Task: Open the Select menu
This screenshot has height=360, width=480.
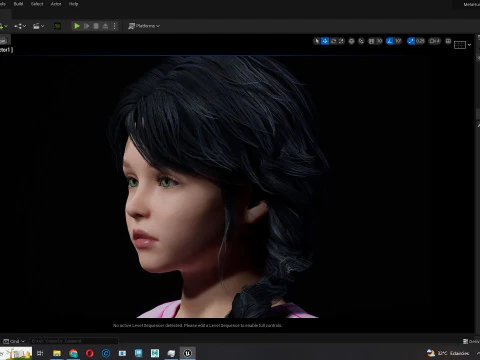Action: coord(37,4)
